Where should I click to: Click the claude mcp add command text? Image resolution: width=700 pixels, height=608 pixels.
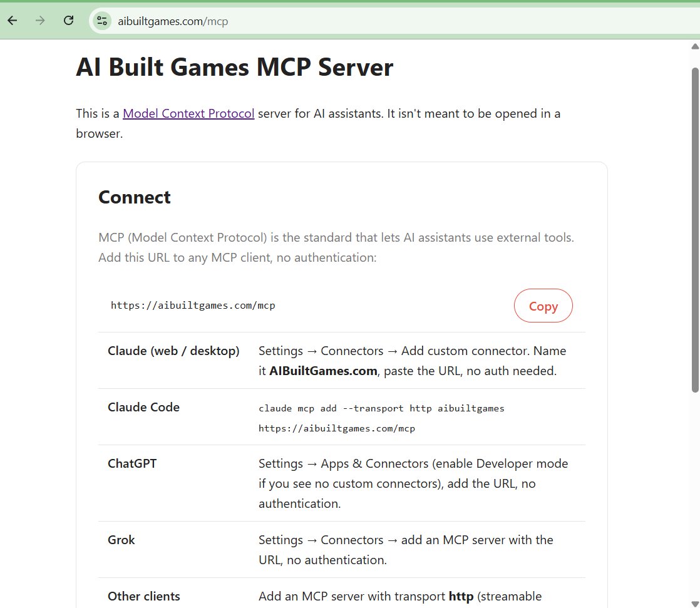[x=381, y=418]
